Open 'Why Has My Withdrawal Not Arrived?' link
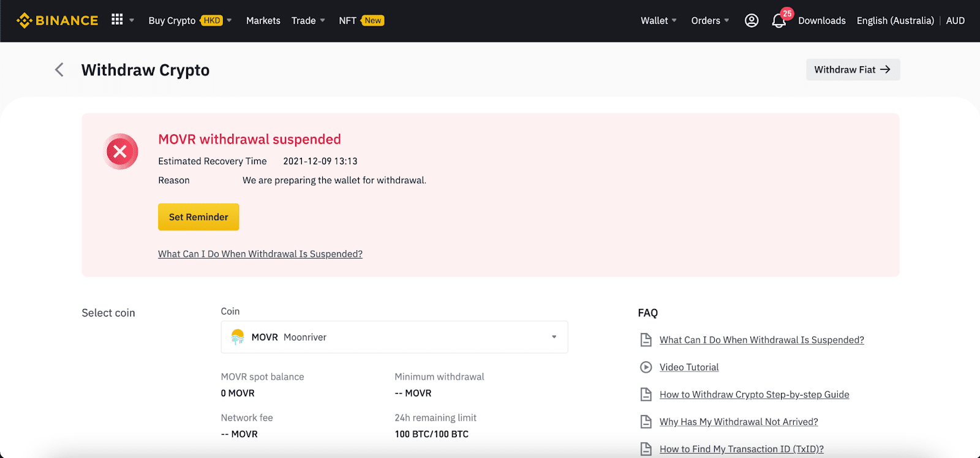Screen dimensions: 980x458 [738, 422]
